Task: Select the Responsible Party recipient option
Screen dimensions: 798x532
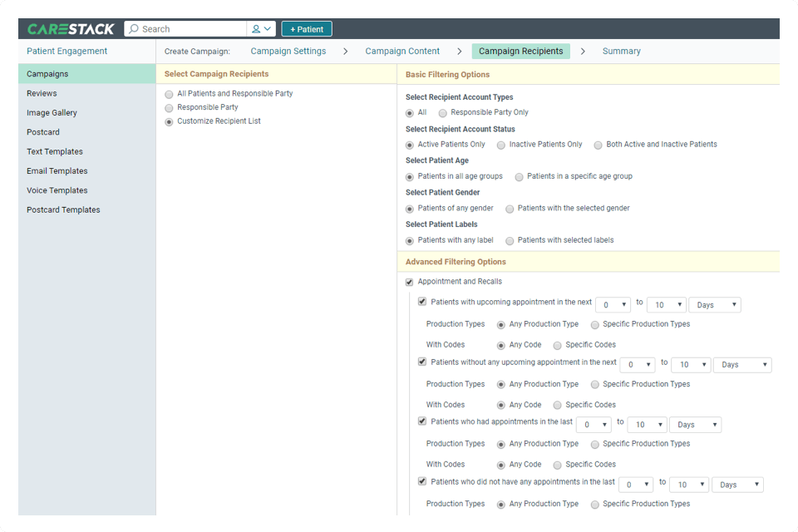Action: (x=169, y=107)
